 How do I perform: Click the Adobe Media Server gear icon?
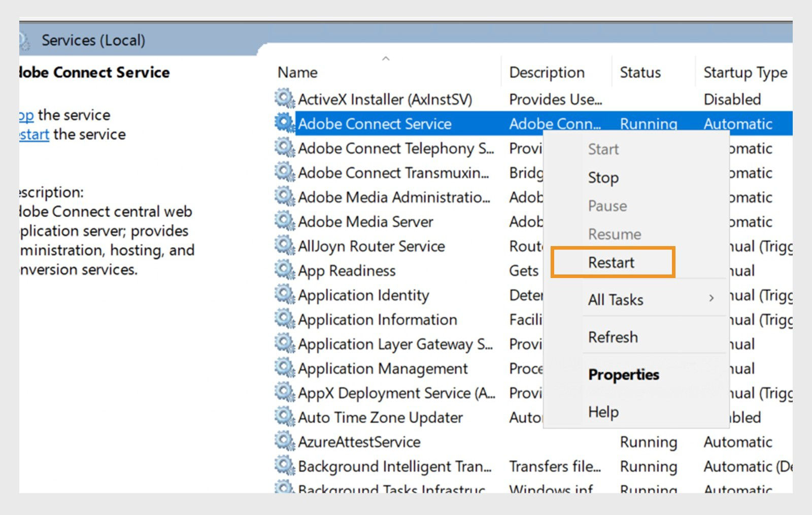tap(284, 222)
